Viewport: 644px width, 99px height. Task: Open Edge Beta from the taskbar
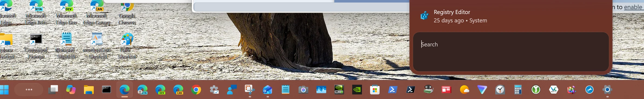(142, 90)
